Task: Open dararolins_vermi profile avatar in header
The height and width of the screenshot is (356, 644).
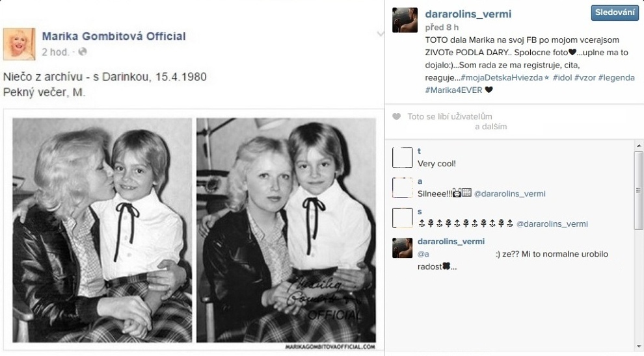Action: (x=405, y=19)
